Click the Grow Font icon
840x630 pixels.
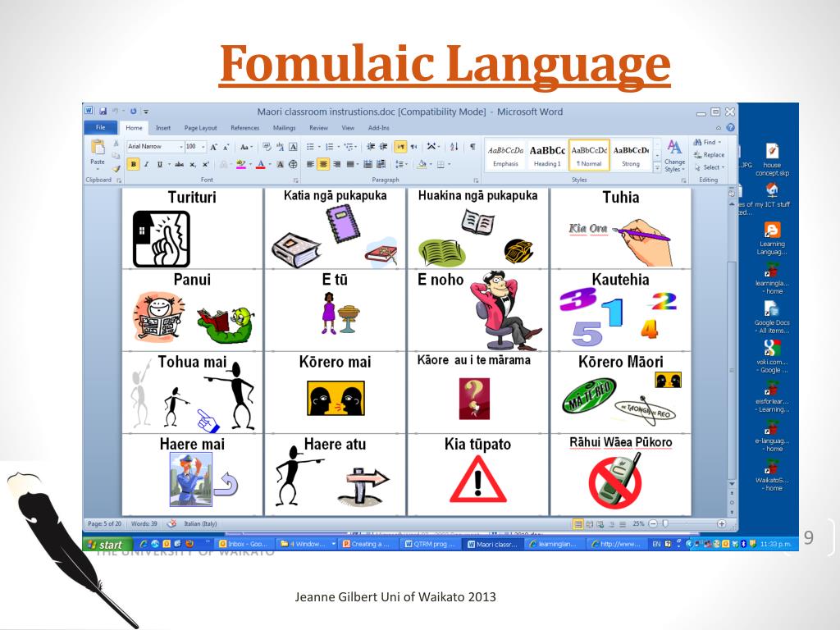[213, 146]
